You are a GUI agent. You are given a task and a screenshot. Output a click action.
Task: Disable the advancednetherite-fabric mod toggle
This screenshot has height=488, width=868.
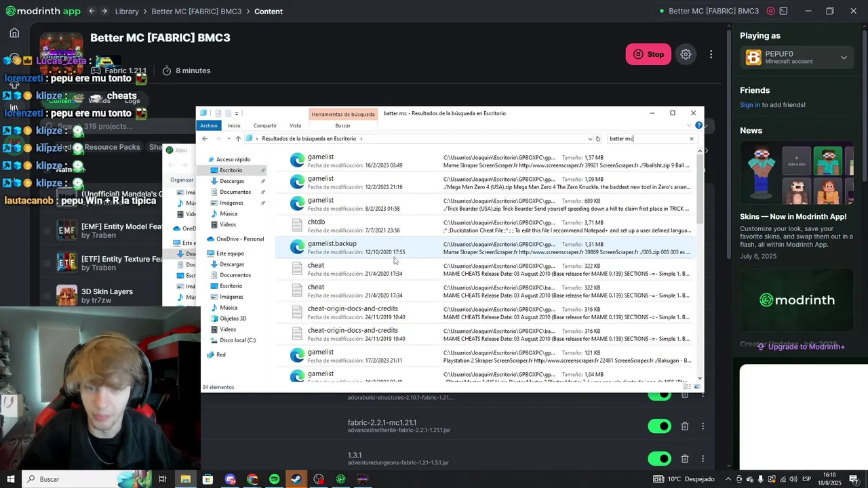(x=659, y=426)
